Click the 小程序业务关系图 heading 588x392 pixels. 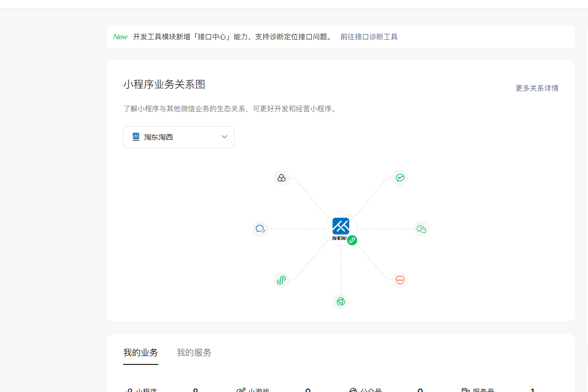click(164, 85)
